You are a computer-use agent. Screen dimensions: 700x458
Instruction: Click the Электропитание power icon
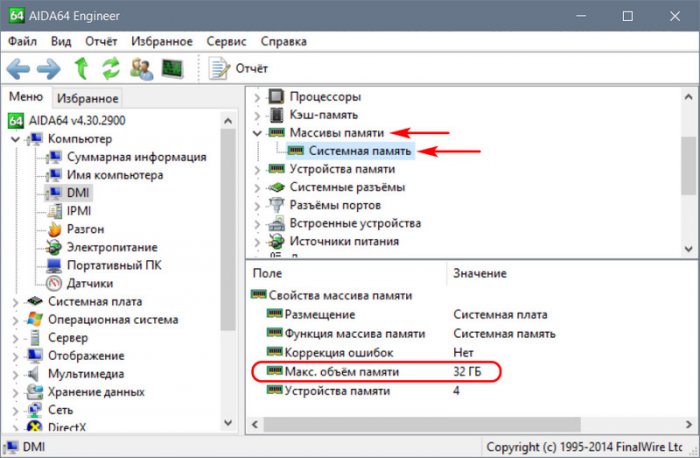pos(54,247)
